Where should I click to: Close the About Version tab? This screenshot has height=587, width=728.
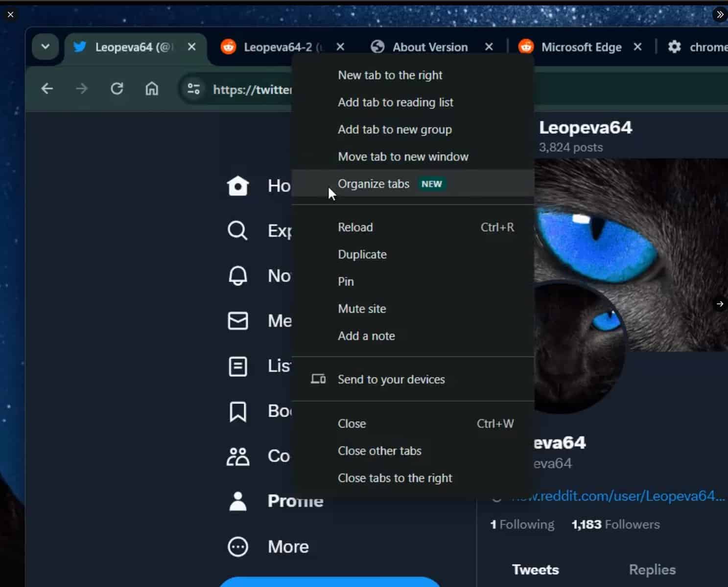[489, 47]
